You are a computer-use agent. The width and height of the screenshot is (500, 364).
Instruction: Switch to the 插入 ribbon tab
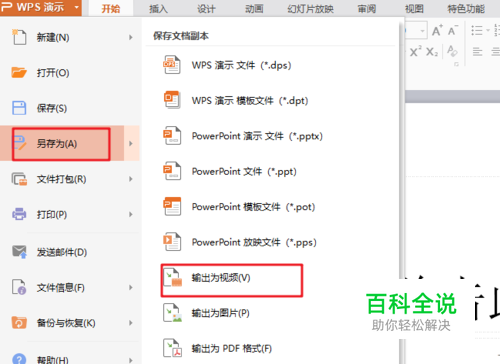pyautogui.click(x=158, y=8)
